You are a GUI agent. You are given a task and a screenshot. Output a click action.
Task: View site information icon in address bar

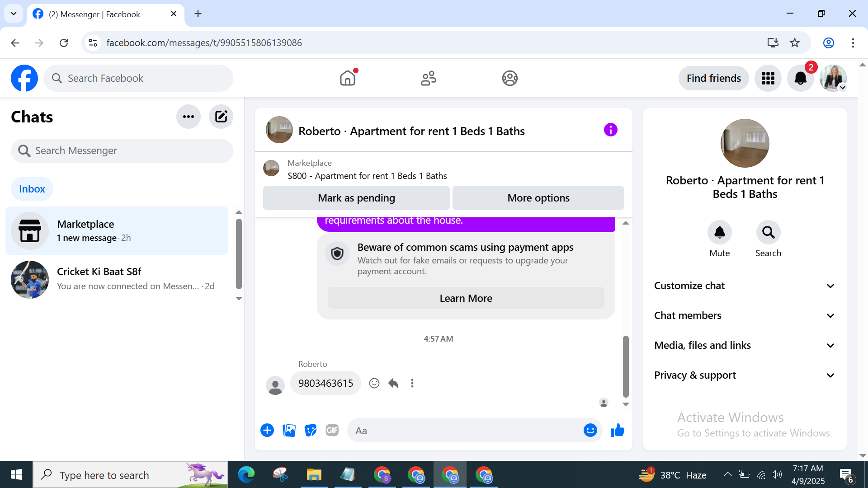point(93,42)
